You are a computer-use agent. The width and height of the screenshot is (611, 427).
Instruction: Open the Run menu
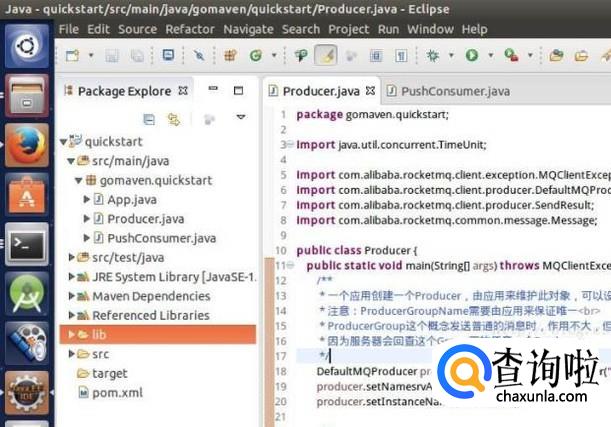pyautogui.click(x=388, y=29)
